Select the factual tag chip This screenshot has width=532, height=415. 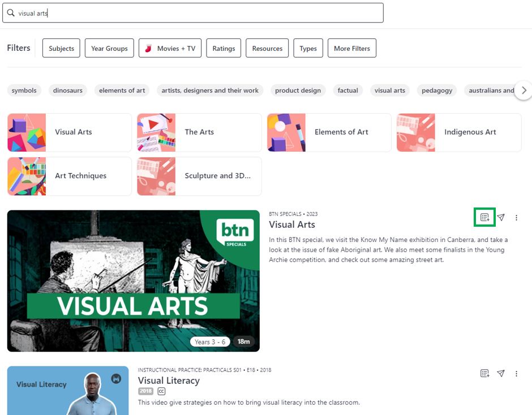(347, 90)
